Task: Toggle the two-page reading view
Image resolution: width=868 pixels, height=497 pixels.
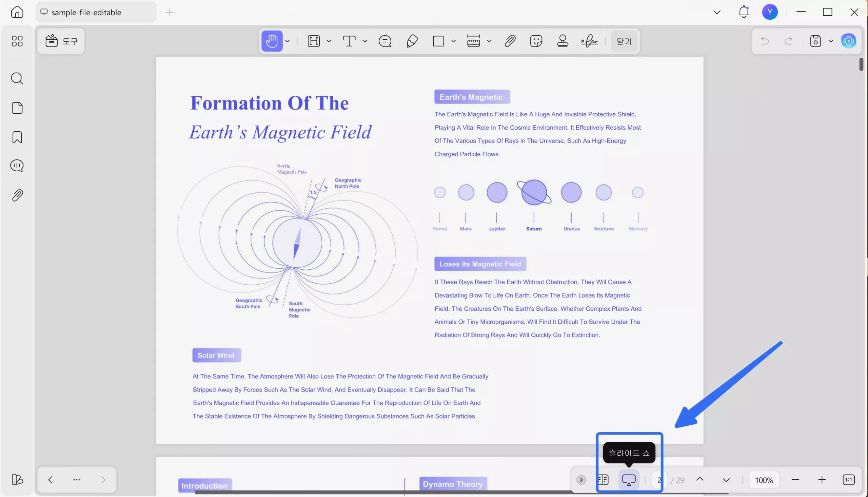Action: pyautogui.click(x=603, y=480)
